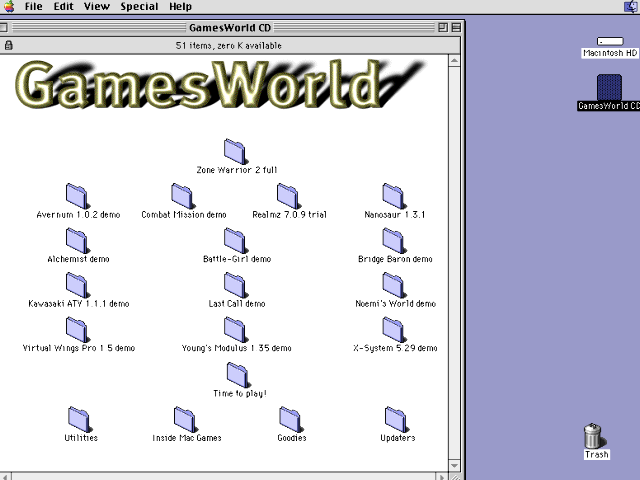This screenshot has height=480, width=640.
Task: Open the File menu
Action: [x=33, y=7]
